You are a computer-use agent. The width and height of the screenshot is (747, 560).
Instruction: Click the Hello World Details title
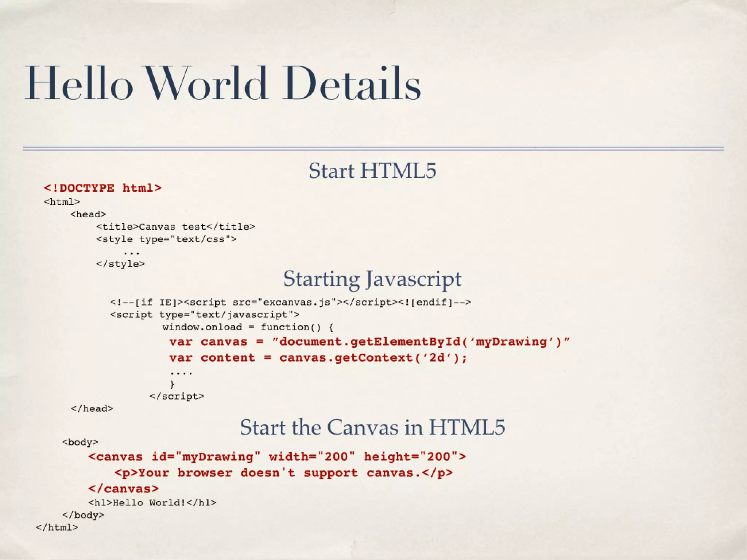coord(222,83)
